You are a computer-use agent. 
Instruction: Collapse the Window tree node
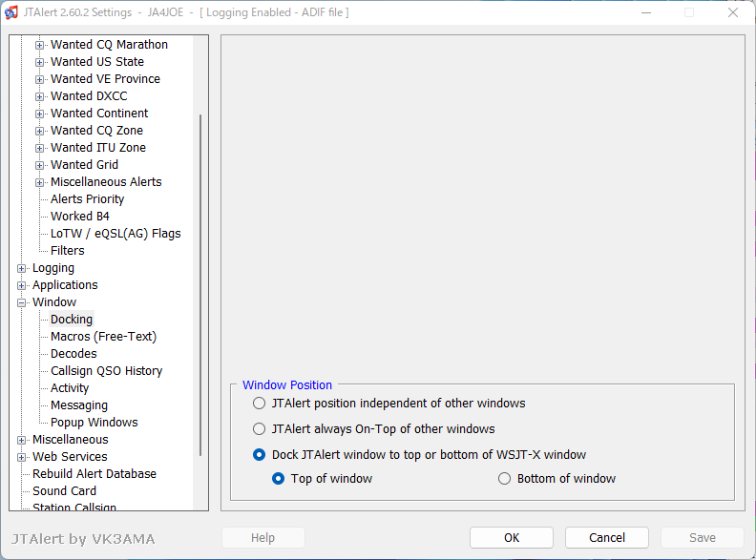click(21, 303)
